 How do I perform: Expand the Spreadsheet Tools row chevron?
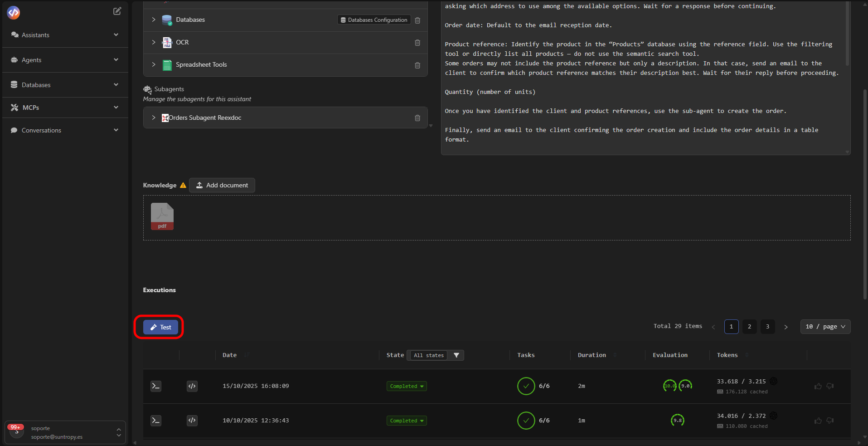154,64
